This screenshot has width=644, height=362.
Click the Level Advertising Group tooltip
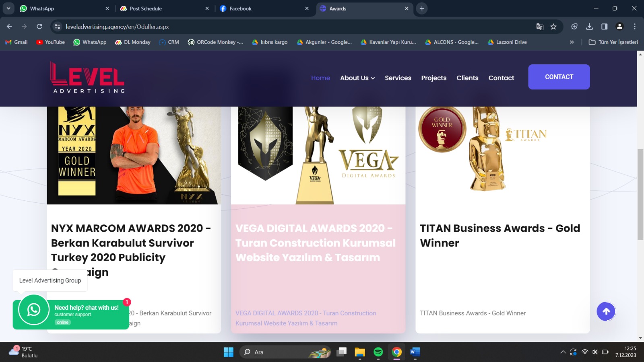click(x=50, y=280)
